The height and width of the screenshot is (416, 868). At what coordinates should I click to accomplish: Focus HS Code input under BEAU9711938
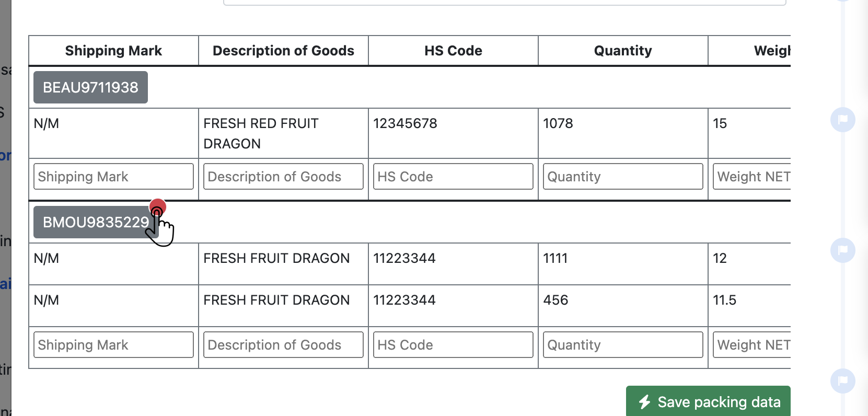453,177
